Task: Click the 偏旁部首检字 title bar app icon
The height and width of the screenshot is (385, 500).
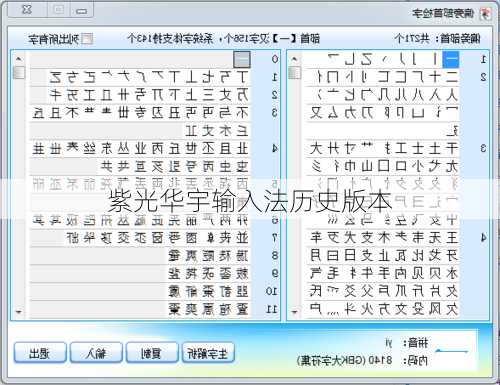Action: coord(485,14)
